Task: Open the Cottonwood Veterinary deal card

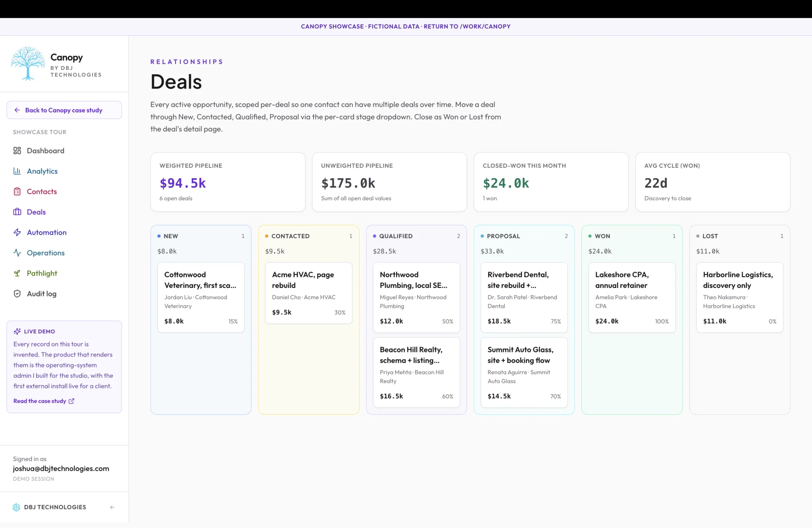Action: coord(201,297)
